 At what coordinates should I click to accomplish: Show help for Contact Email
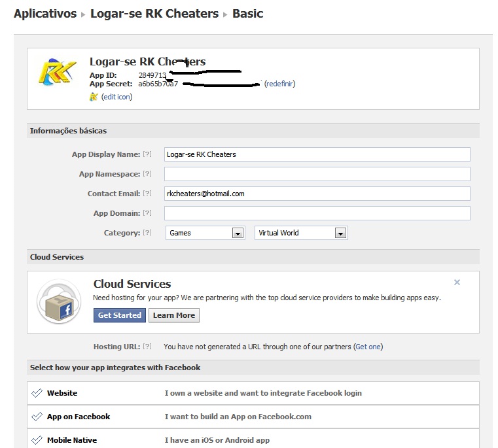pos(147,194)
